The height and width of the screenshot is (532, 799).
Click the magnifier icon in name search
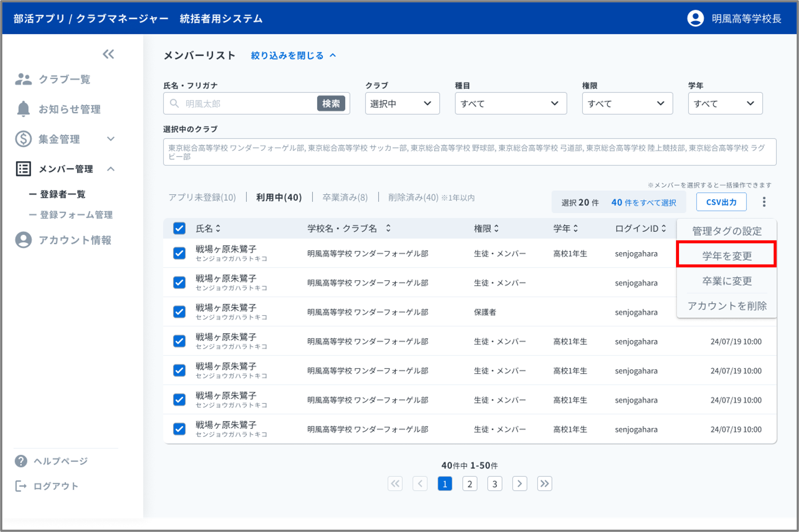click(x=174, y=103)
